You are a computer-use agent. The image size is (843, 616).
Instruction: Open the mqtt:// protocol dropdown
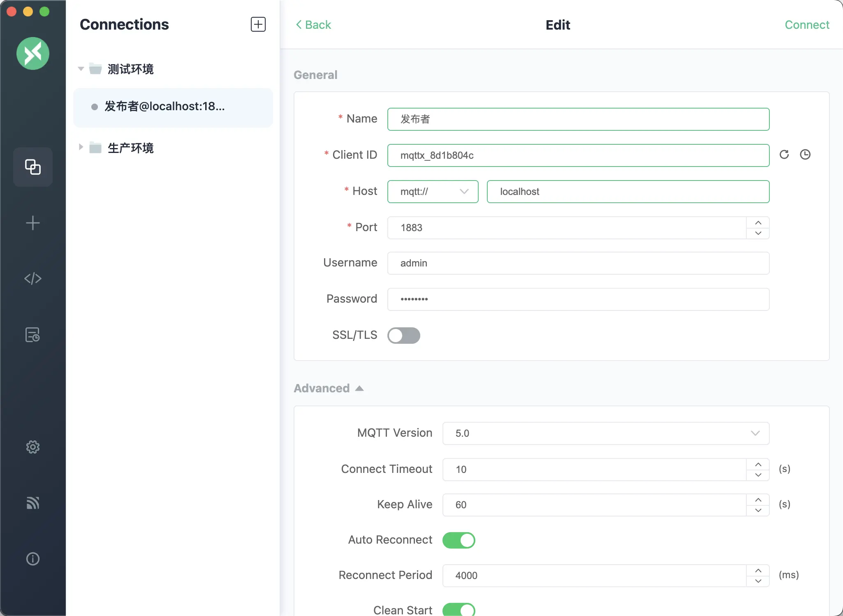pyautogui.click(x=433, y=192)
